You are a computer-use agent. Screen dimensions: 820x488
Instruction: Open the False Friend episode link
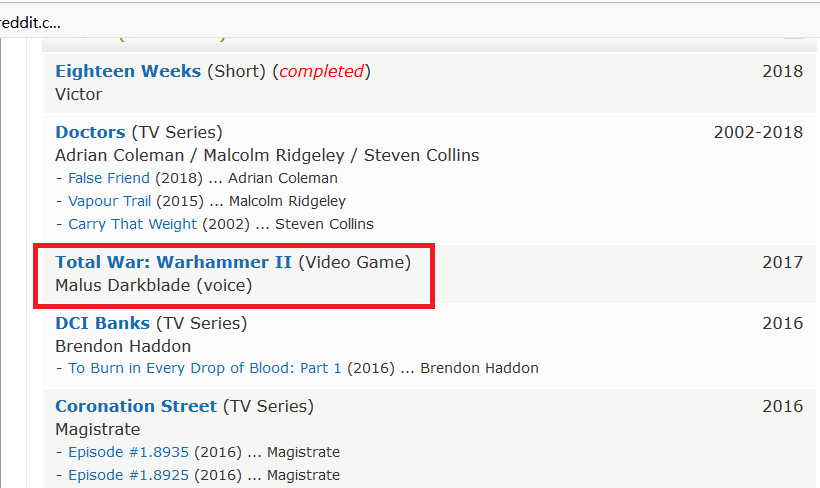pyautogui.click(x=109, y=178)
